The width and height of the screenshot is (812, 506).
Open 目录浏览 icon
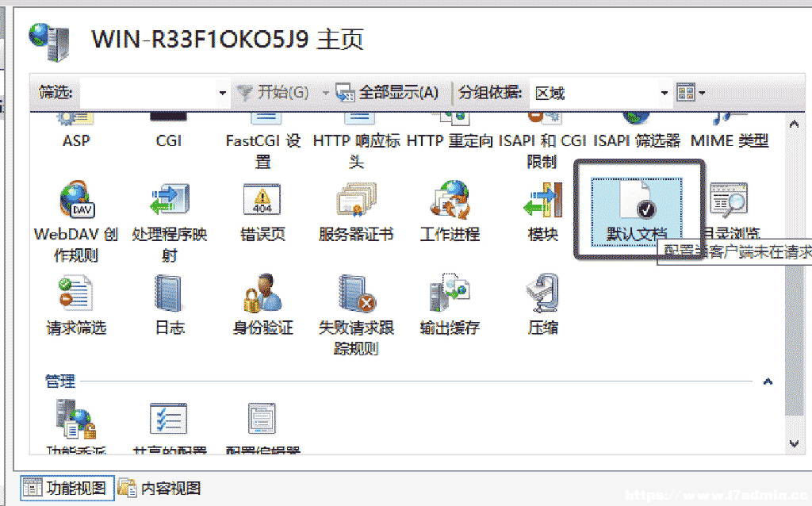[730, 199]
